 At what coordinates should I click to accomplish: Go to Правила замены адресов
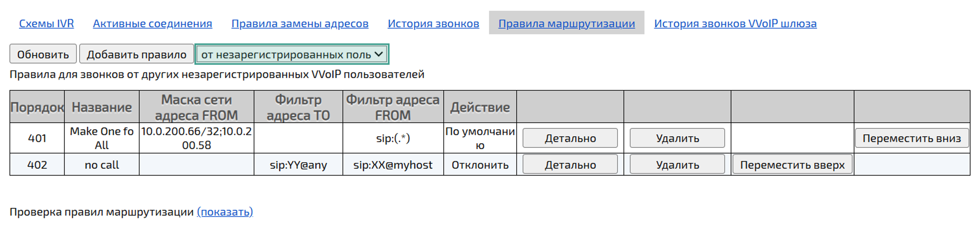(300, 24)
